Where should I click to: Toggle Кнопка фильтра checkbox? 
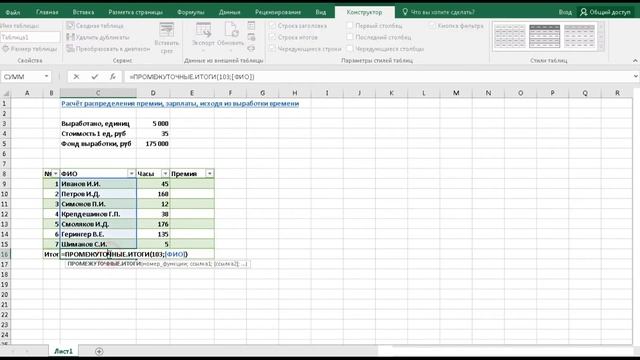pos(432,25)
